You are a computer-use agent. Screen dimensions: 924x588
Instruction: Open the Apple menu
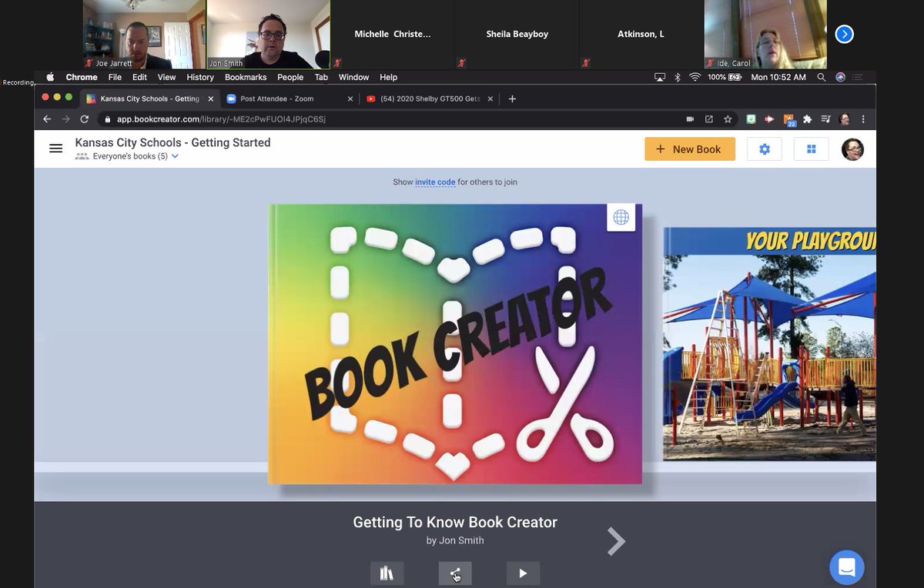tap(51, 77)
